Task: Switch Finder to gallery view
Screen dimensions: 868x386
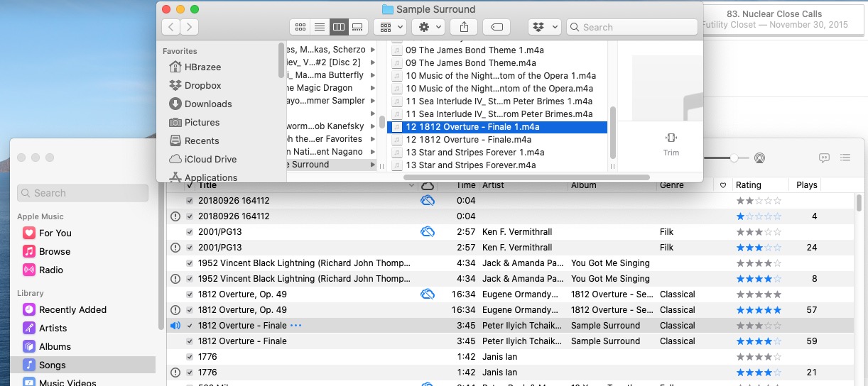Action: click(358, 27)
